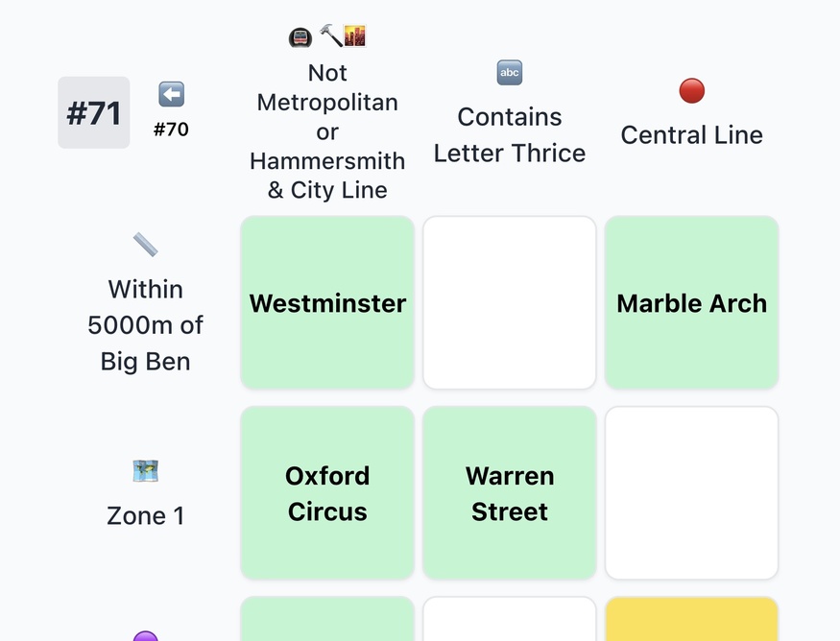840x641 pixels.
Task: Click the abc letters icon
Action: tap(510, 72)
